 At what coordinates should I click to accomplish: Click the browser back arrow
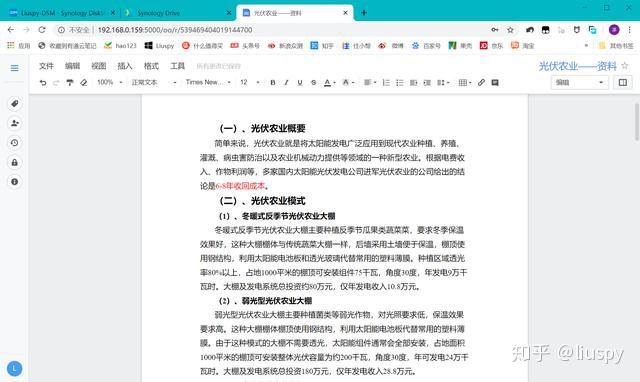(x=11, y=30)
